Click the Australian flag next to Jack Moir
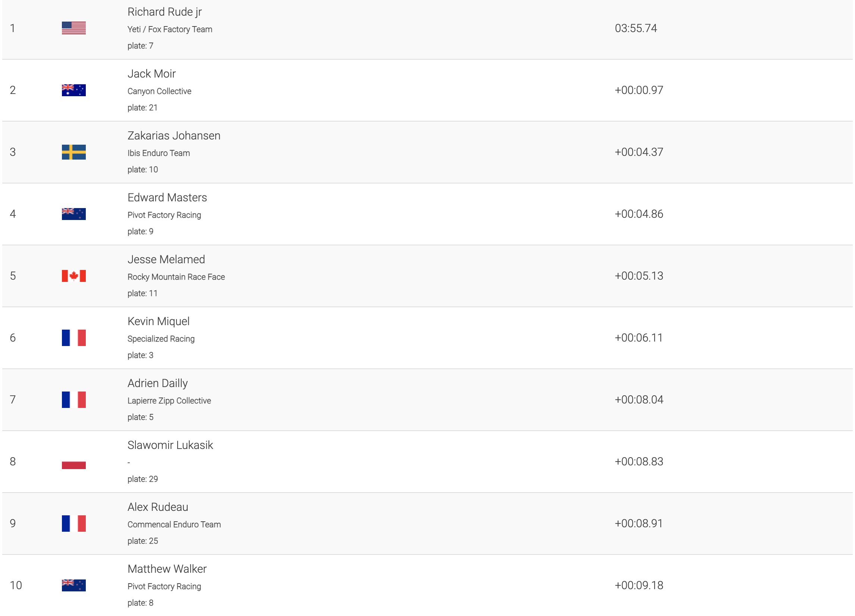 [x=73, y=90]
